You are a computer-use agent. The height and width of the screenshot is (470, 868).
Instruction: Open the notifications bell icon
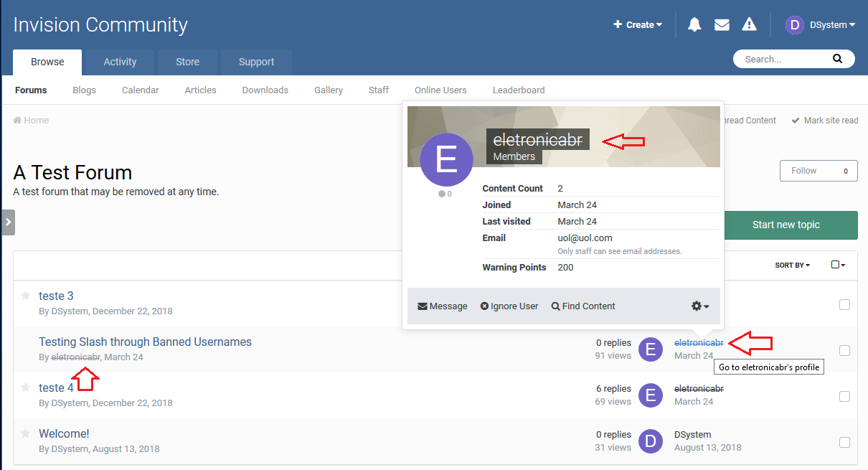694,25
